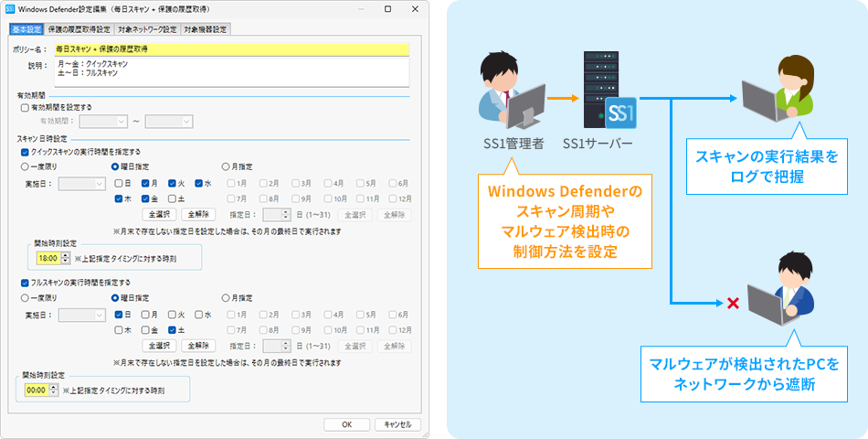Click quick scan 全解除 weekday button
868x439 pixels.
(x=198, y=215)
